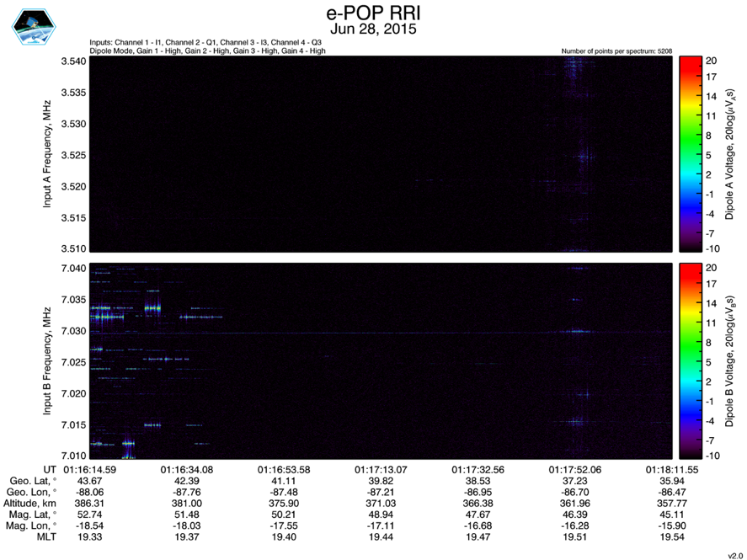The width and height of the screenshot is (747, 560).
Task: Click the 3.540 frequency tick label
Action: click(72, 61)
